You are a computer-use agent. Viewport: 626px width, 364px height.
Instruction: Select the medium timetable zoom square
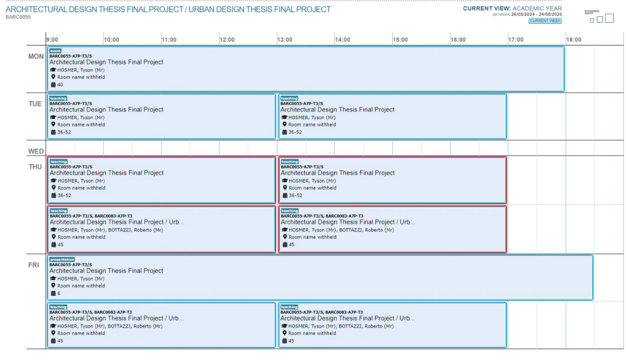600,19
